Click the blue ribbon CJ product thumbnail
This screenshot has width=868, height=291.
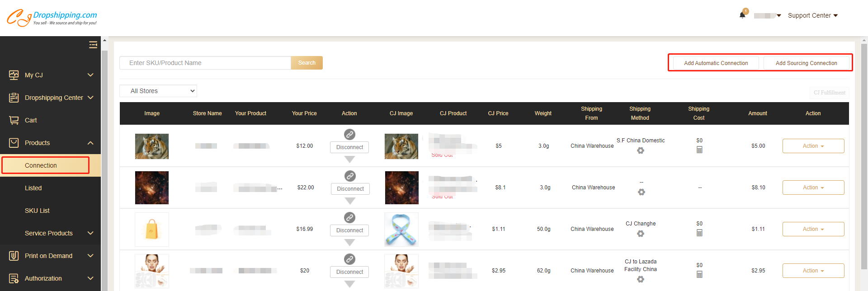click(x=401, y=229)
